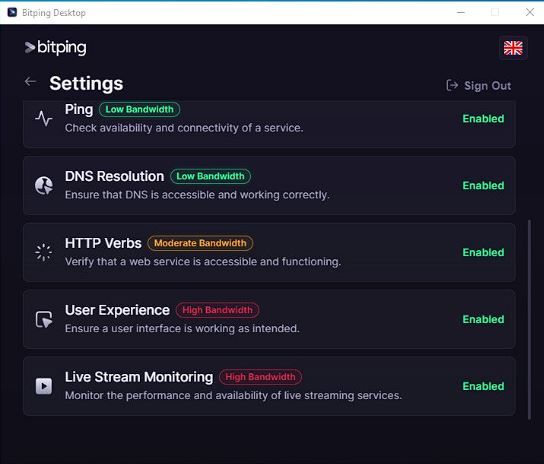
Task: Toggle Live Stream Monitoring Enabled status
Action: click(483, 386)
